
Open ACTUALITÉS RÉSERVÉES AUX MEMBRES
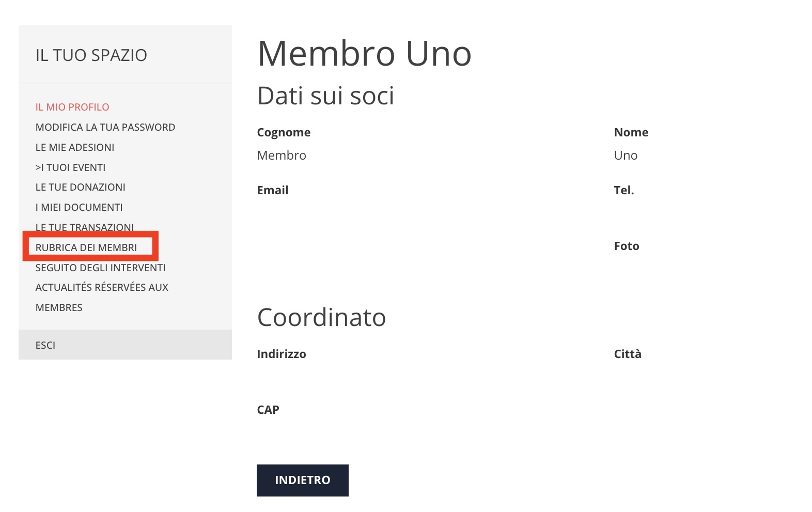coord(102,297)
